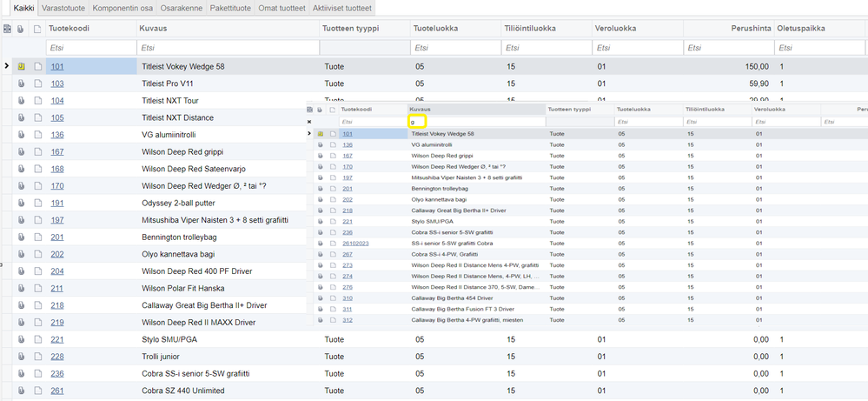Screen dimensions: 868x401
Task: Click document icon for Olyo kannettava bagi
Action: click(37, 254)
